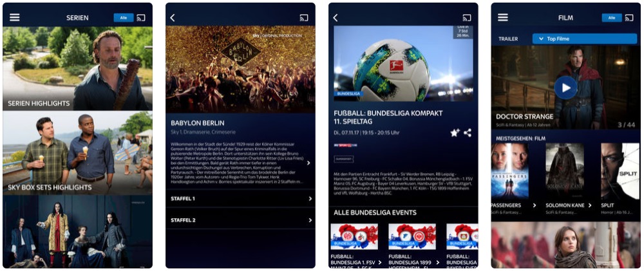Toggle the Alle filter on Serien screen
This screenshot has width=644, height=271.
pyautogui.click(x=124, y=17)
